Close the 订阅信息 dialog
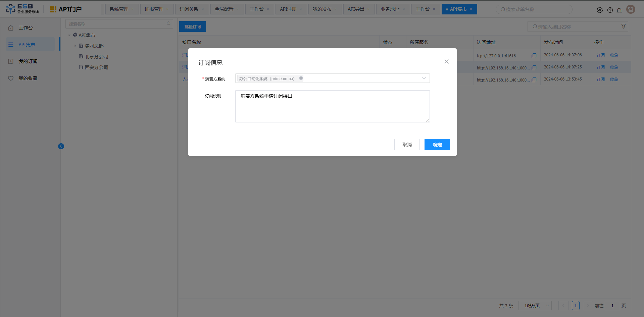Image resolution: width=644 pixels, height=317 pixels. pyautogui.click(x=446, y=62)
